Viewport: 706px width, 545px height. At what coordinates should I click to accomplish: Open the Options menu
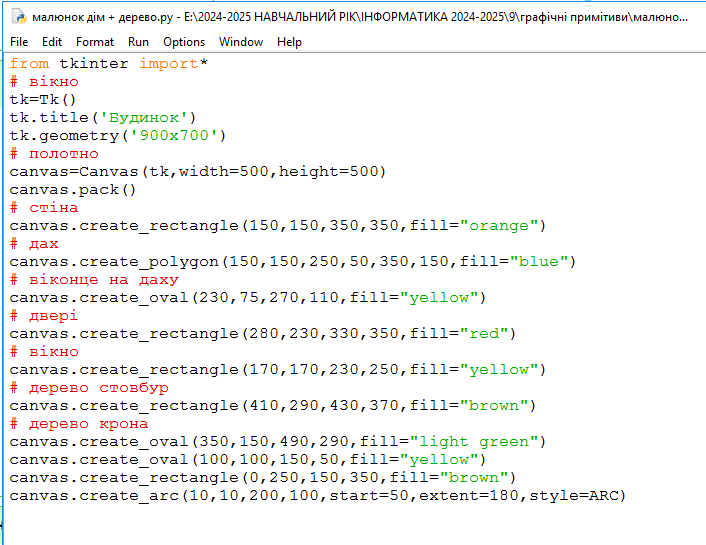coord(184,42)
